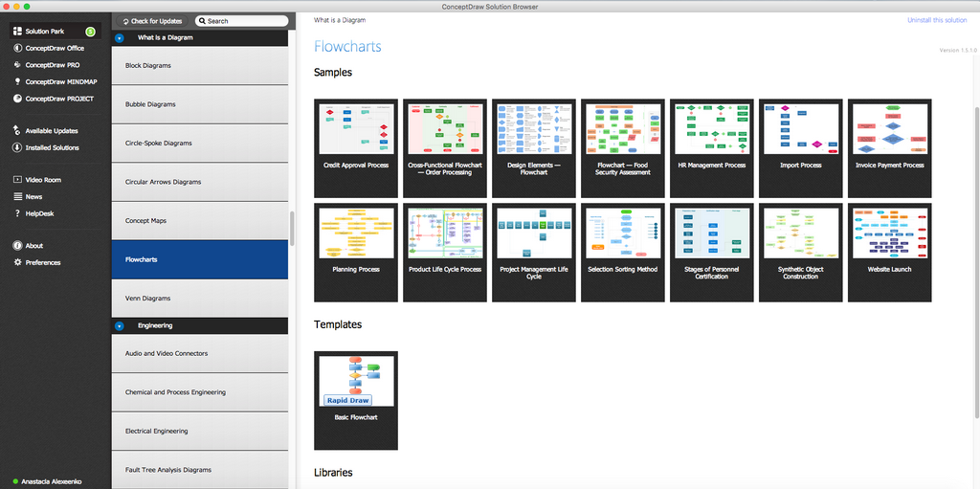Screen dimensions: 980x489
Task: Click Installed Solutions sidebar label
Action: 53,147
